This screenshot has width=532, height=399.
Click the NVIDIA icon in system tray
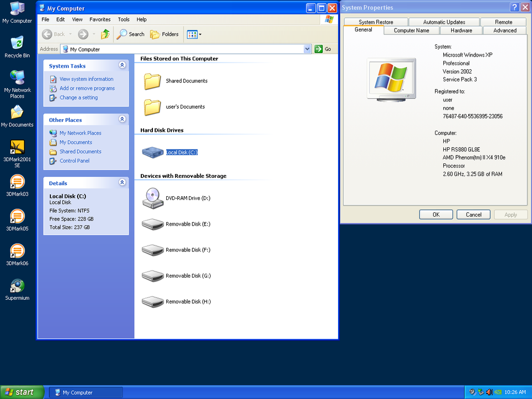[x=498, y=392]
